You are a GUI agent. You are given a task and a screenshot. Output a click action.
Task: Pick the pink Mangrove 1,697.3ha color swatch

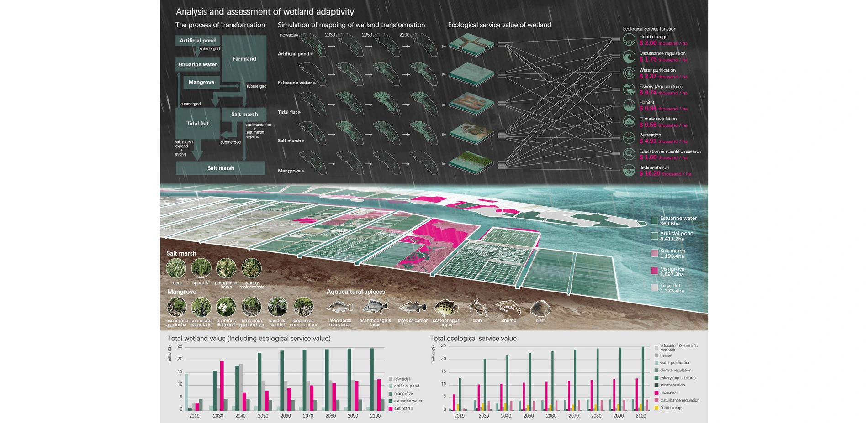(654, 271)
